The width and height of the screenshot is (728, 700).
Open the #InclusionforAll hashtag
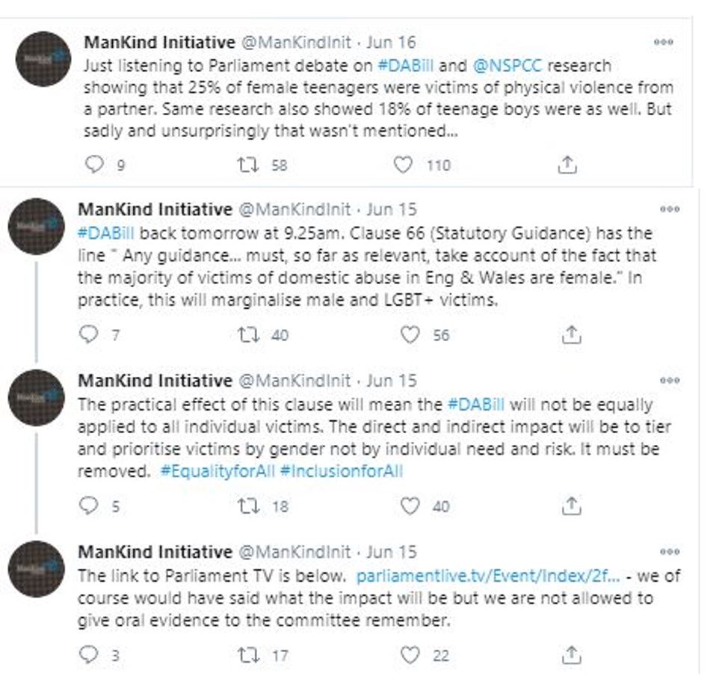[x=342, y=471]
